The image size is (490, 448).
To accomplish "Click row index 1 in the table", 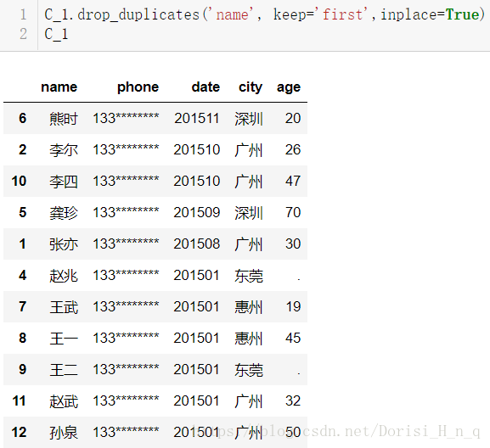I will [x=22, y=244].
